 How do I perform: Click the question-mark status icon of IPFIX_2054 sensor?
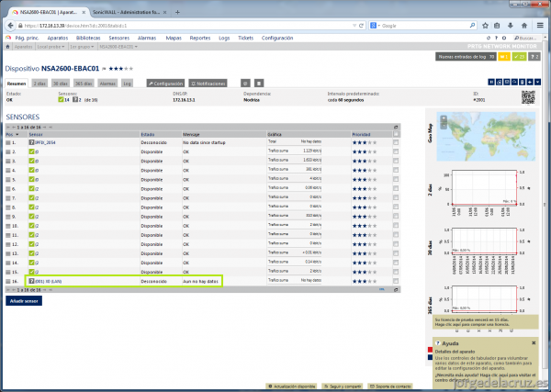[x=31, y=142]
